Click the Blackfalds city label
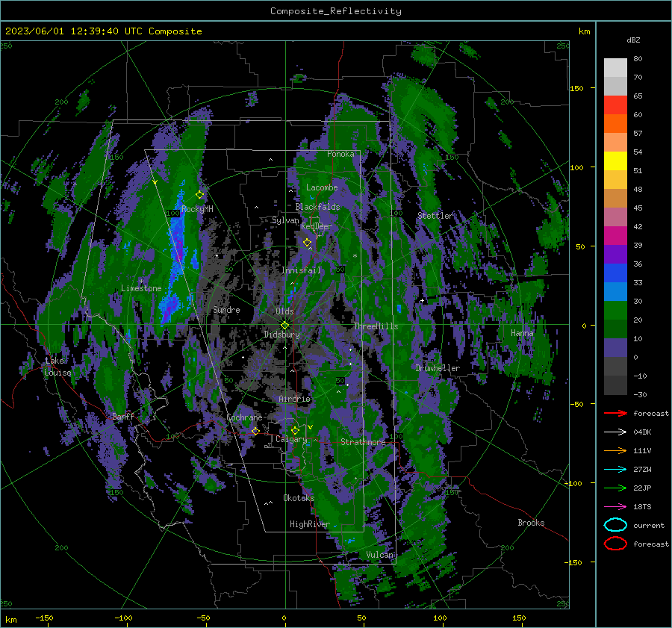 click(317, 207)
